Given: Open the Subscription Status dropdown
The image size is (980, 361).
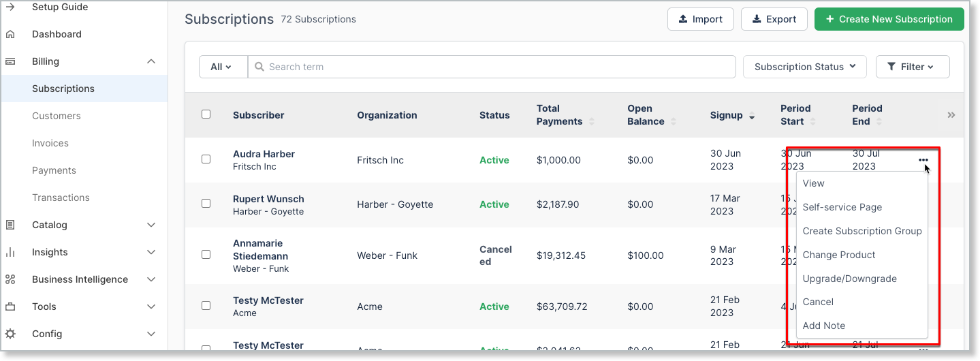Looking at the screenshot, I should (x=804, y=67).
